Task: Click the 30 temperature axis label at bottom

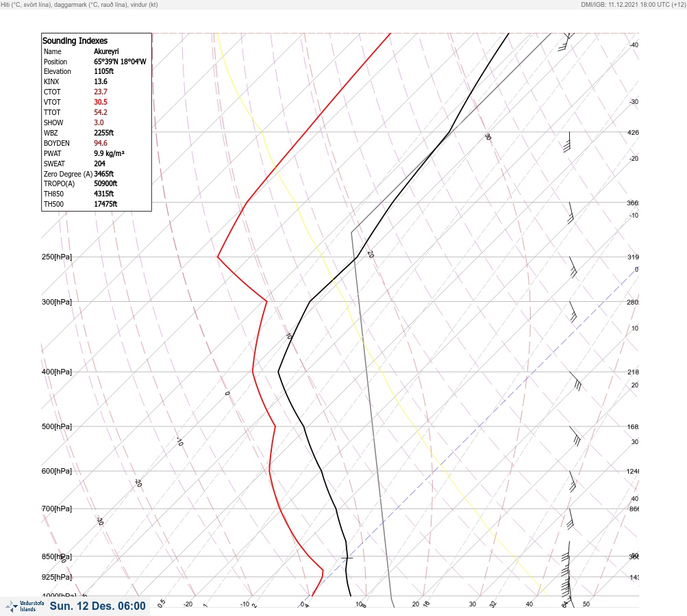Action: pyautogui.click(x=473, y=604)
